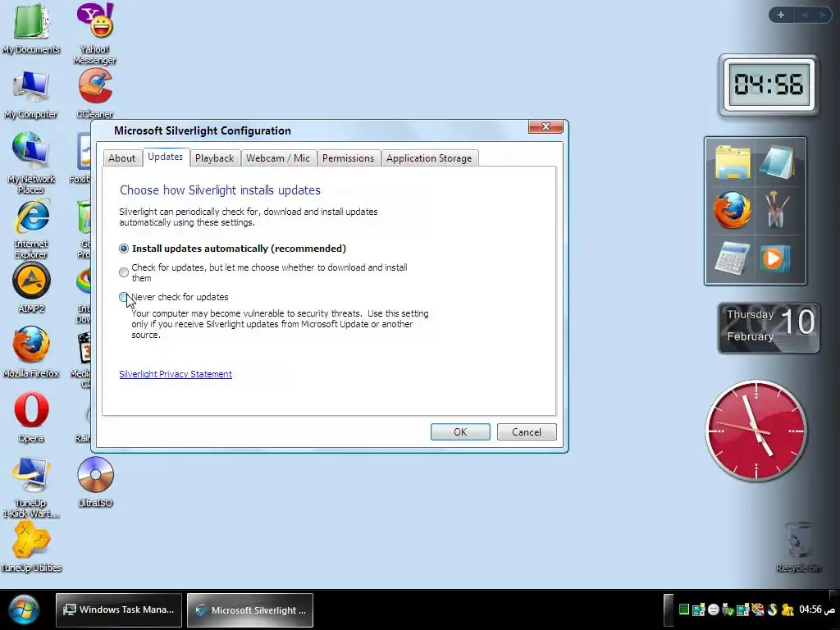The width and height of the screenshot is (840, 630).
Task: Open My Network Places icon
Action: pyautogui.click(x=31, y=163)
